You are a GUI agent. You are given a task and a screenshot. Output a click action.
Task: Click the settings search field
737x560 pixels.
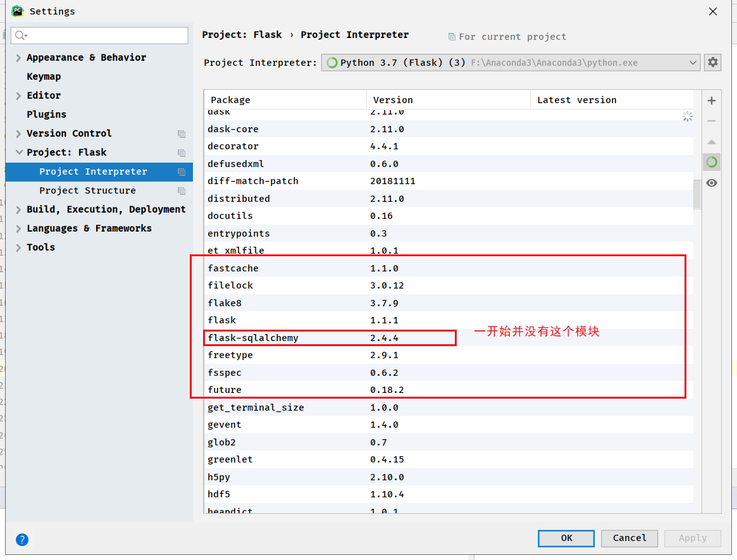point(99,35)
